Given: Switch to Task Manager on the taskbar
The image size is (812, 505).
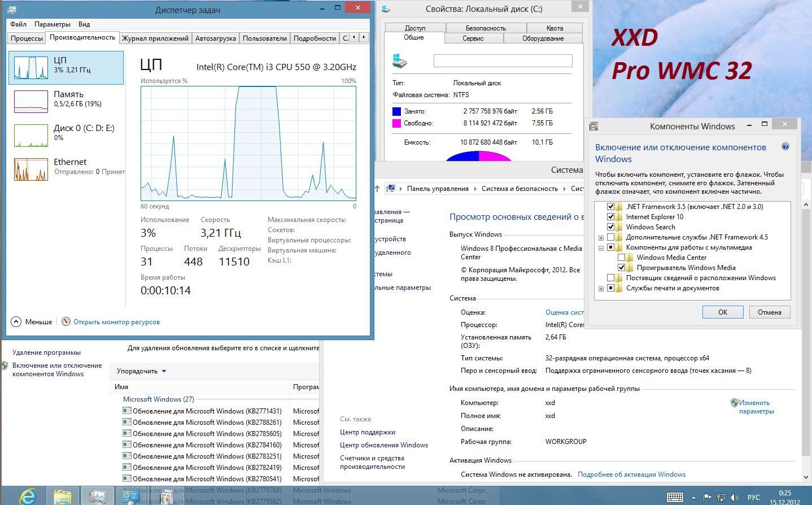Looking at the screenshot, I should click(x=97, y=497).
